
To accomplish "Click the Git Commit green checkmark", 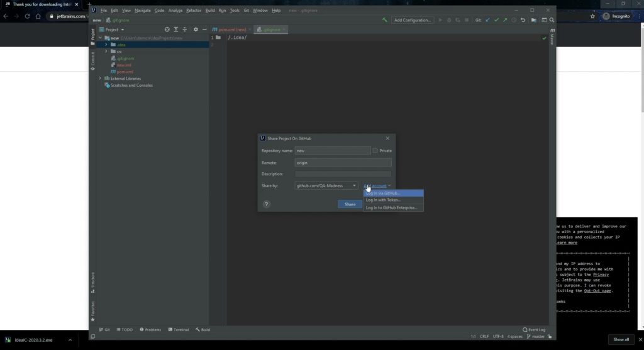I will coord(497,20).
